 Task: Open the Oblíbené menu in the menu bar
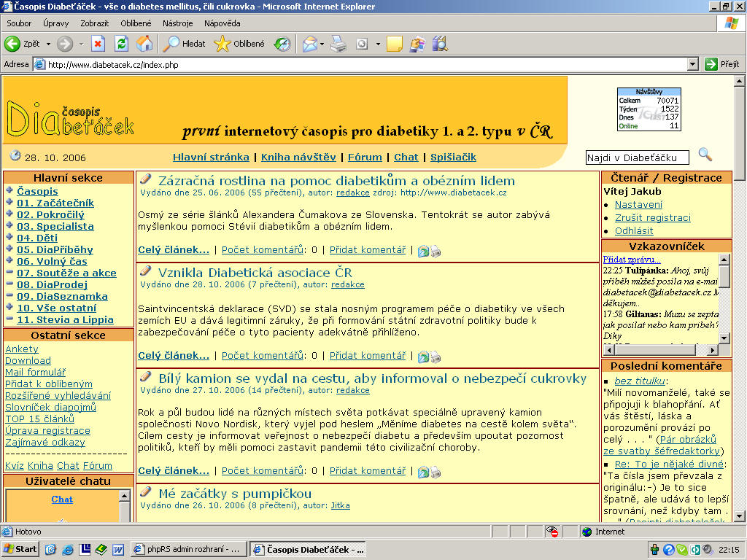(x=136, y=23)
